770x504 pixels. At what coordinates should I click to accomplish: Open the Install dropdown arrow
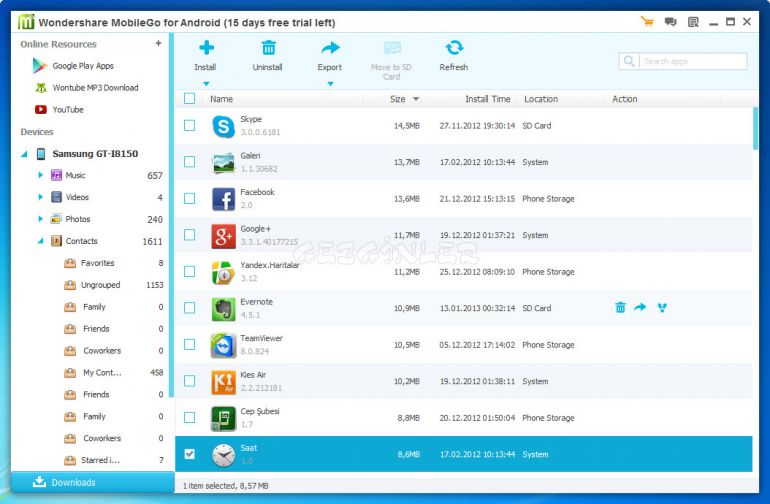(x=206, y=84)
